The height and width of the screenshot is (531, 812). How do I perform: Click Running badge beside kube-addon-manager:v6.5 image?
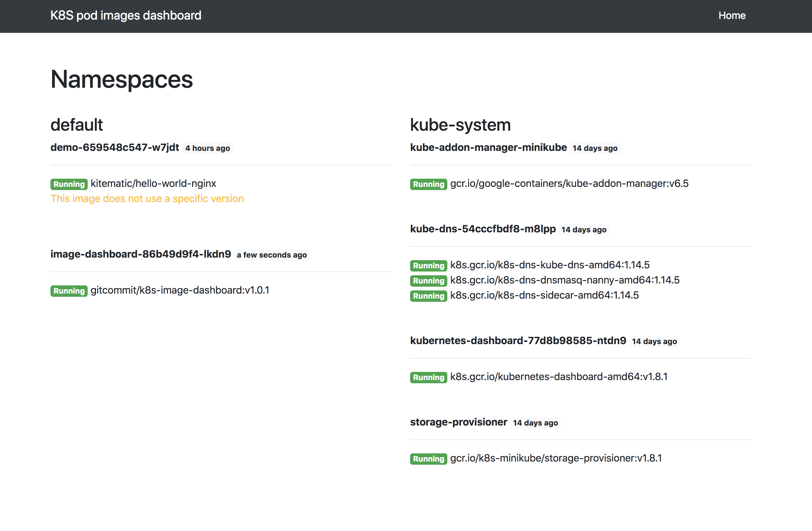click(428, 184)
